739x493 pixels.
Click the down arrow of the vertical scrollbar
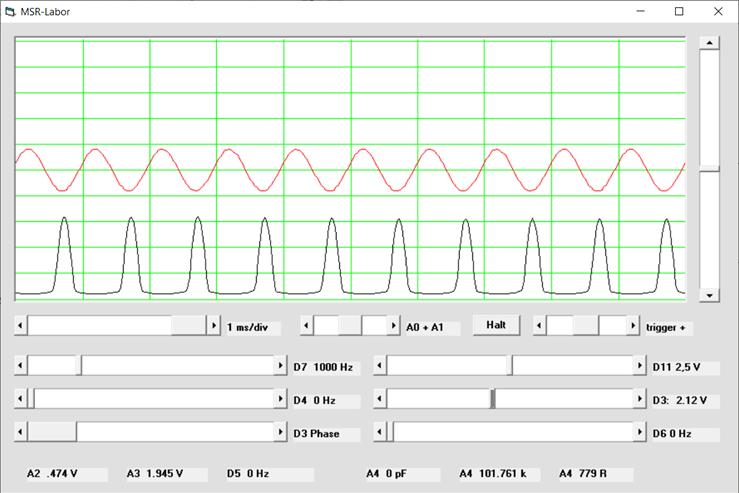pos(708,295)
